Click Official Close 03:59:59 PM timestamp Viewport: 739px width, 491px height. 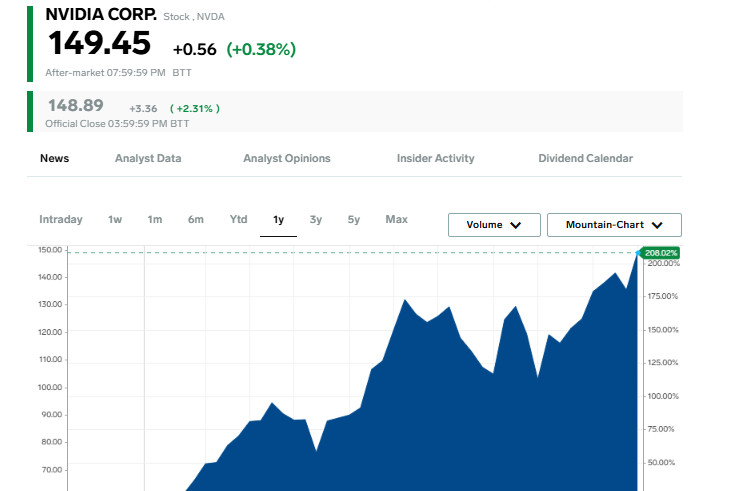[117, 123]
